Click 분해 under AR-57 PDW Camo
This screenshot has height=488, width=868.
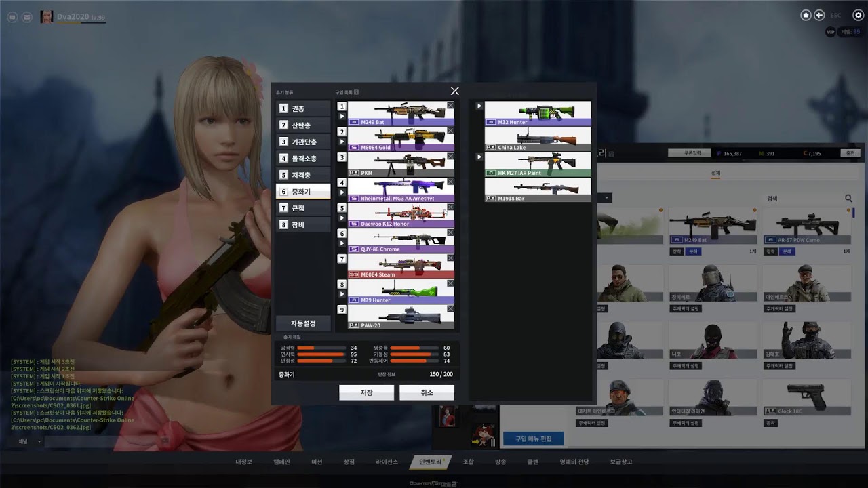(787, 251)
